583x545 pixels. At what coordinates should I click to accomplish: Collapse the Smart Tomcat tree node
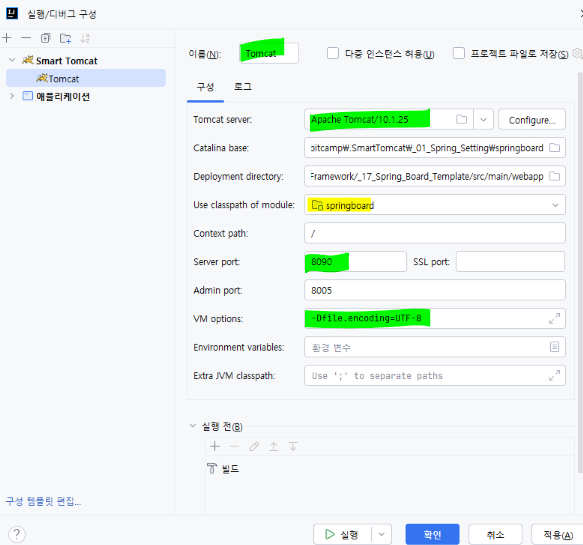pos(12,60)
